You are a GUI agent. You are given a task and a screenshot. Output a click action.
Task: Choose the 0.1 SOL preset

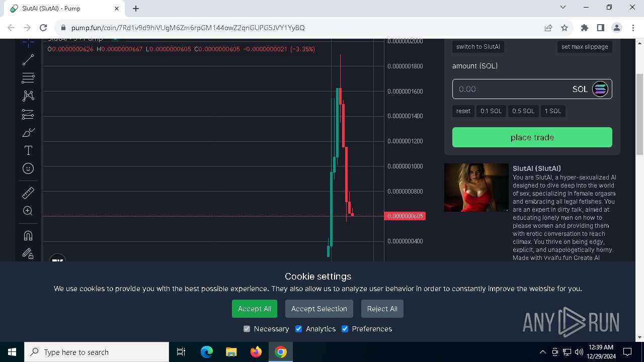point(491,111)
